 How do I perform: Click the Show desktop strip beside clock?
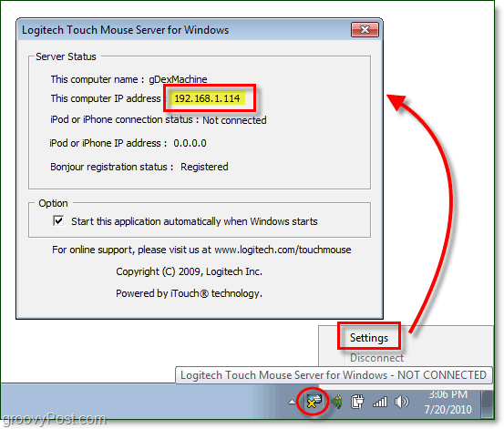coord(488,401)
